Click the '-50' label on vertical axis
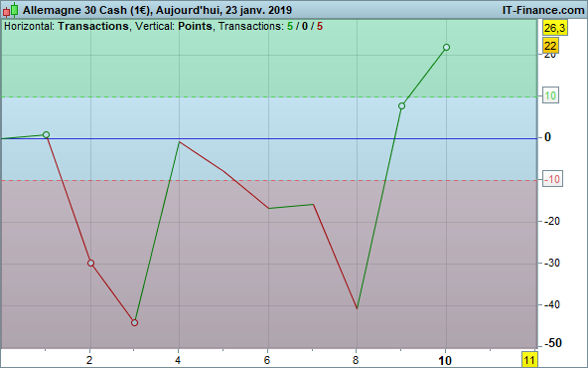 point(553,343)
